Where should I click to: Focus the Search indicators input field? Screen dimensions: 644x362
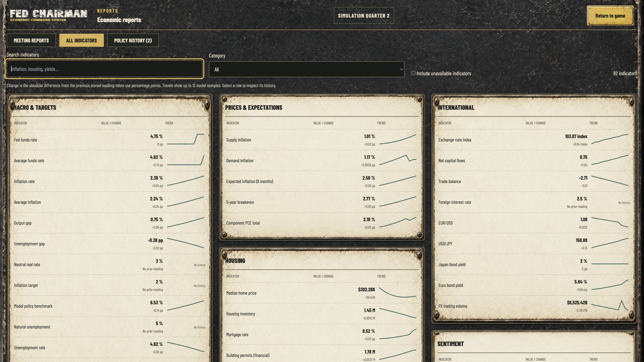[104, 69]
